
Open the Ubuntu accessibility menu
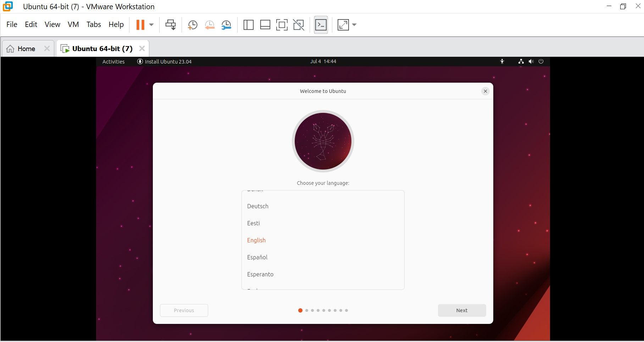click(502, 61)
